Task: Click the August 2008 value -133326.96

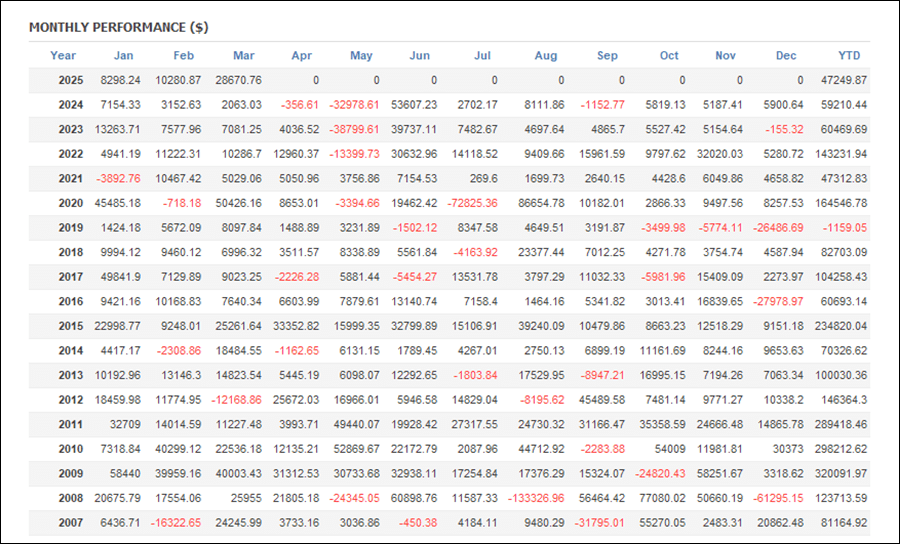Action: pos(536,498)
